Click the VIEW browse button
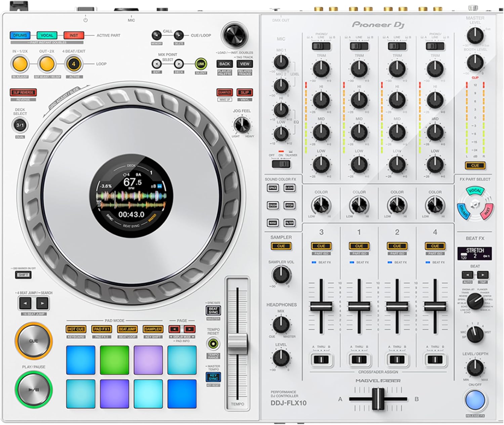504x425 pixels. point(245,64)
